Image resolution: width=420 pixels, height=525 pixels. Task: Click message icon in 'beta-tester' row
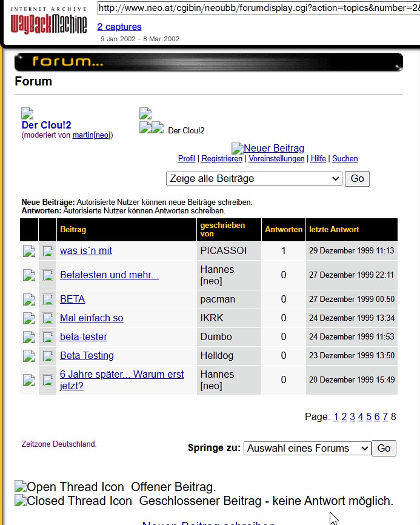47,336
